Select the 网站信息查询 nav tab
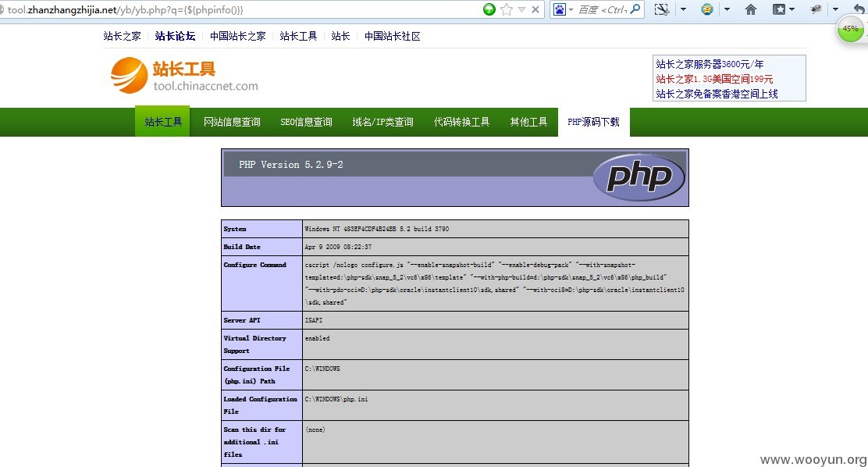 tap(232, 122)
